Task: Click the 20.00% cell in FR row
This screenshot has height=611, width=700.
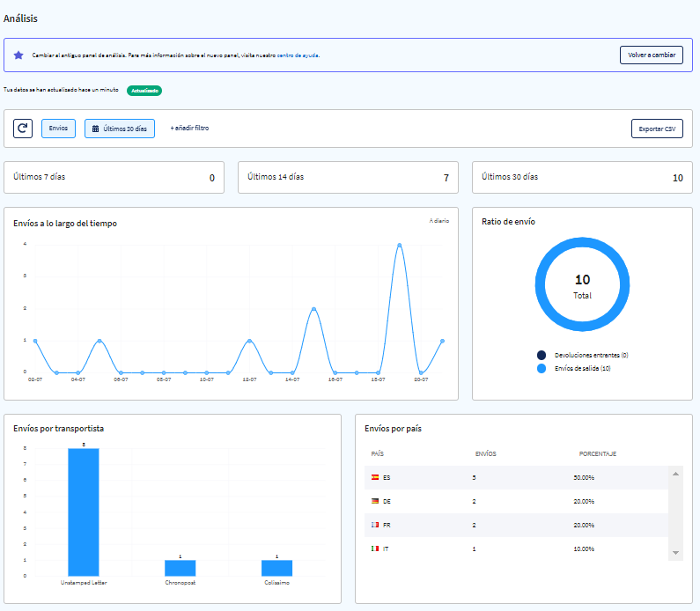Action: 584,525
